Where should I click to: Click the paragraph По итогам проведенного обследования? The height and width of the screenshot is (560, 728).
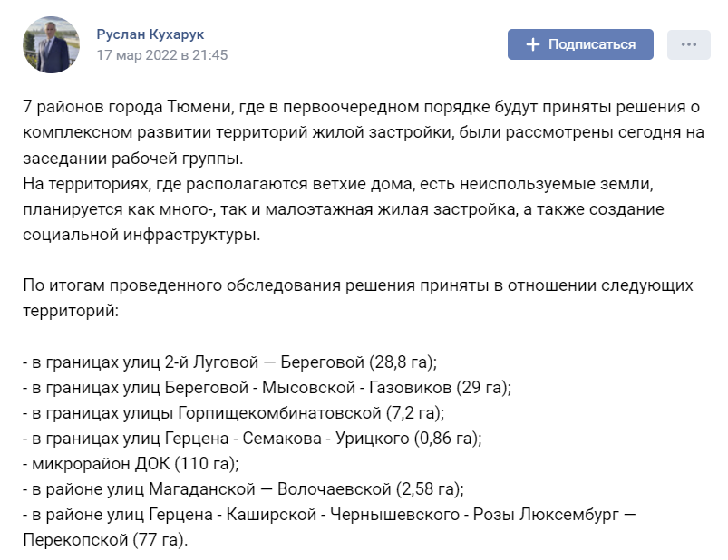[358, 298]
